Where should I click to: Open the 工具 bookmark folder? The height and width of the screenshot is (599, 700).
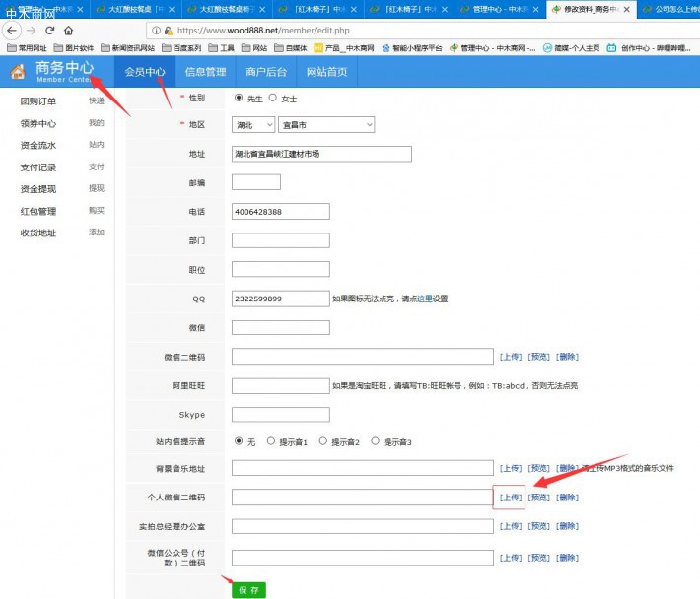(221, 48)
